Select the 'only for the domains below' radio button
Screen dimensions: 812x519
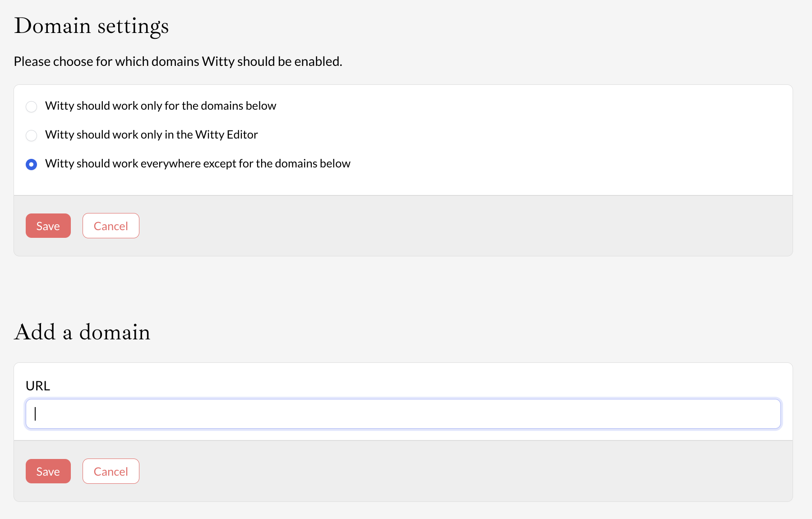(x=31, y=107)
